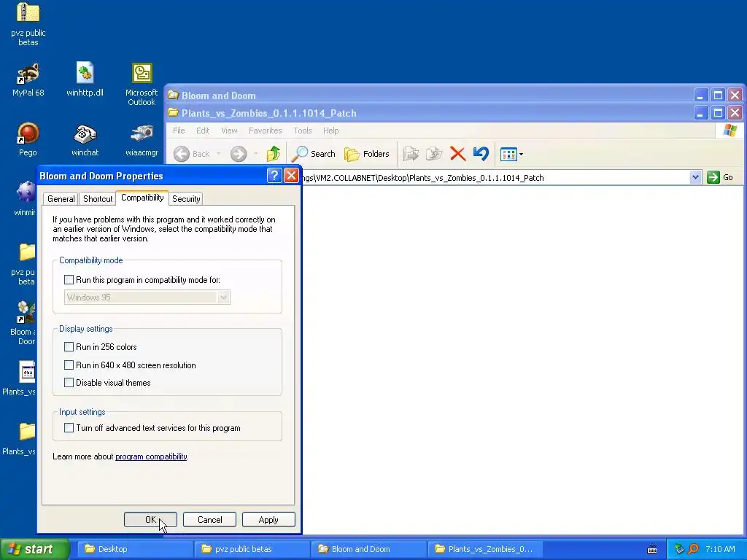This screenshot has height=560, width=747.
Task: Toggle Folders pane in Explorer toolbar
Action: 367,154
